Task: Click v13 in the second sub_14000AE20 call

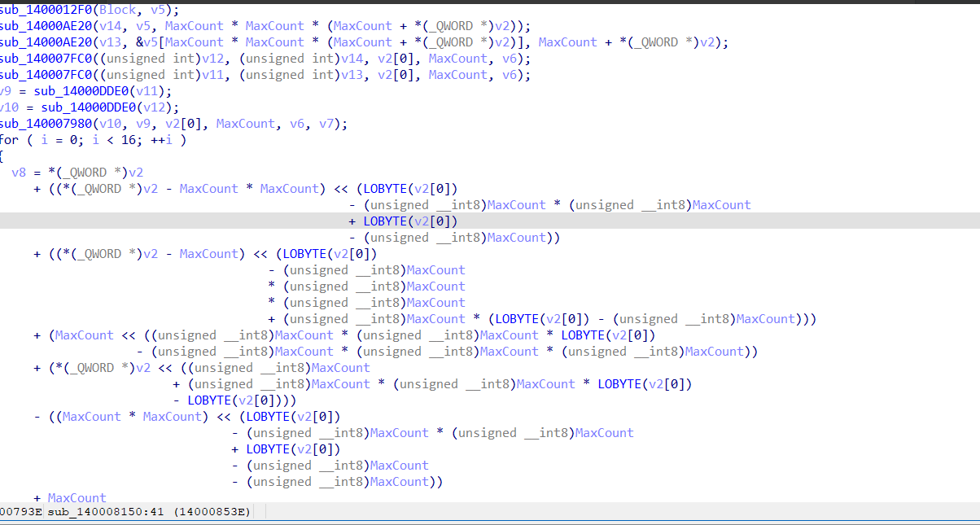Action: 110,42
